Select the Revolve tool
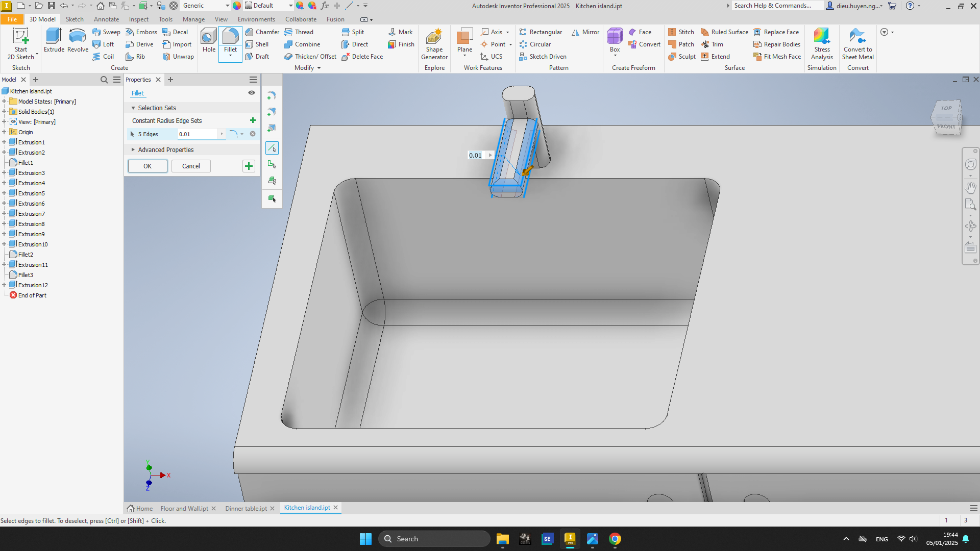The height and width of the screenshot is (551, 980). coord(78,40)
